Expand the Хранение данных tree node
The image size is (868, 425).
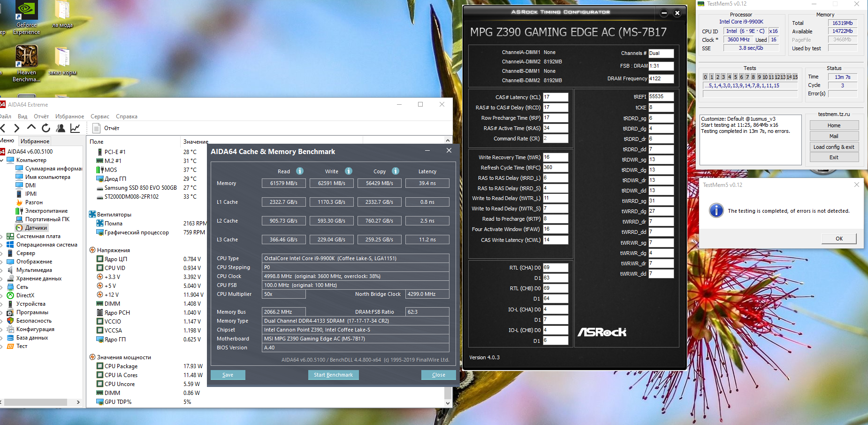coord(2,278)
